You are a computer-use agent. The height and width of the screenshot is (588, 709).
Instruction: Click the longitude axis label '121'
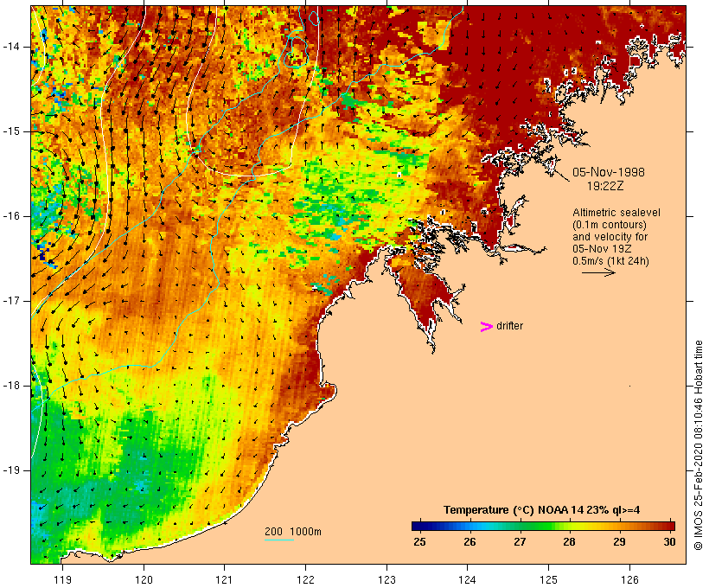(x=224, y=579)
